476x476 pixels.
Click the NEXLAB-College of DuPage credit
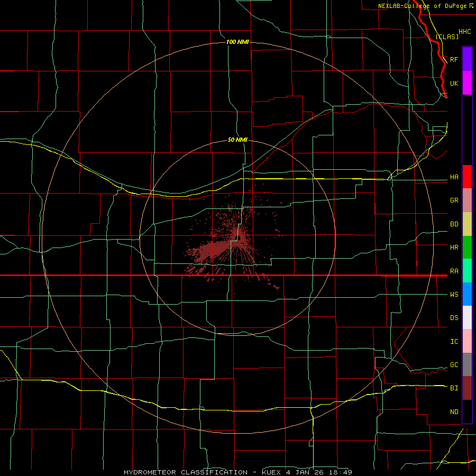425,6
